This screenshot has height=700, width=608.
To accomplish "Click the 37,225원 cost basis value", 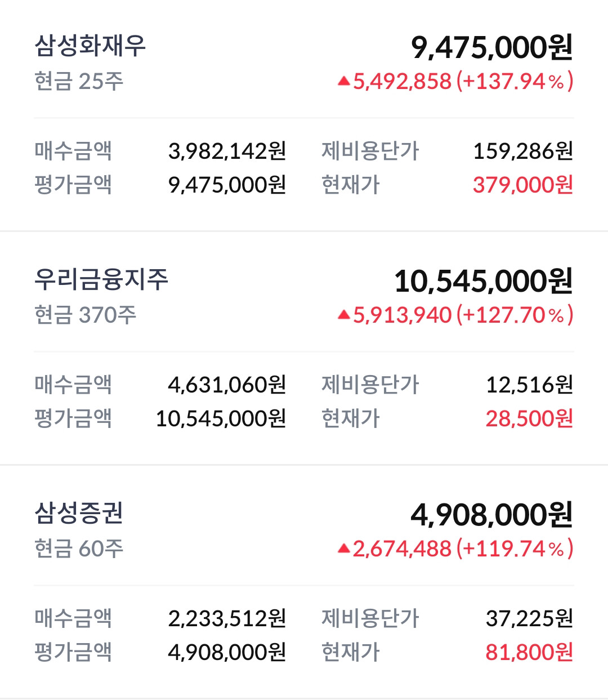I will (529, 618).
